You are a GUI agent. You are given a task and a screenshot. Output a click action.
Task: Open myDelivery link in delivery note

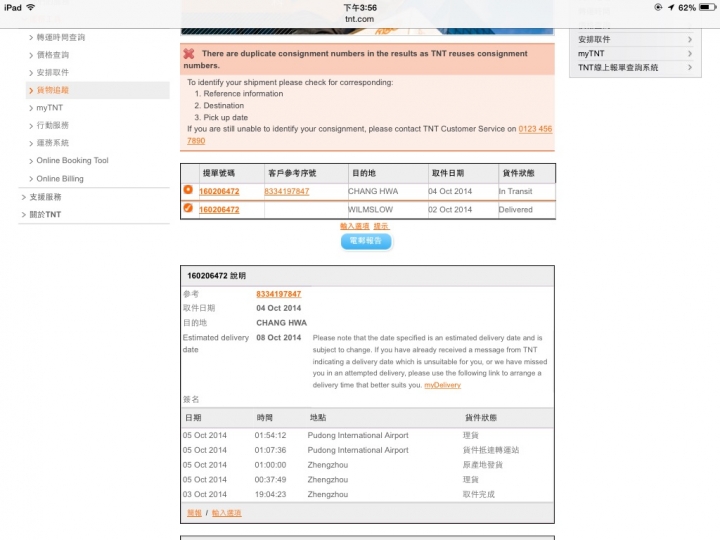[443, 385]
